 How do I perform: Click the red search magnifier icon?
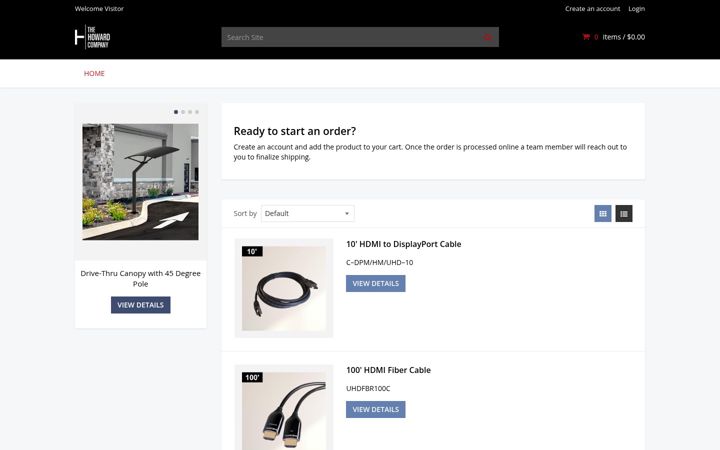click(488, 37)
